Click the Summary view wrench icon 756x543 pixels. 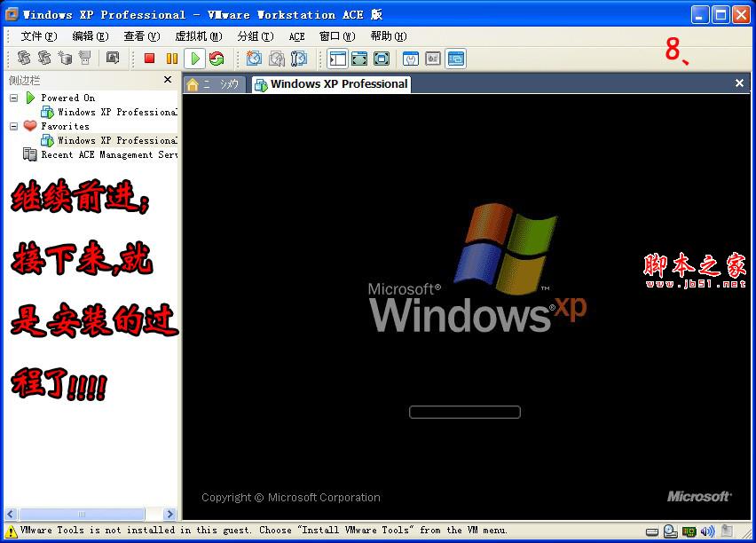coord(410,59)
